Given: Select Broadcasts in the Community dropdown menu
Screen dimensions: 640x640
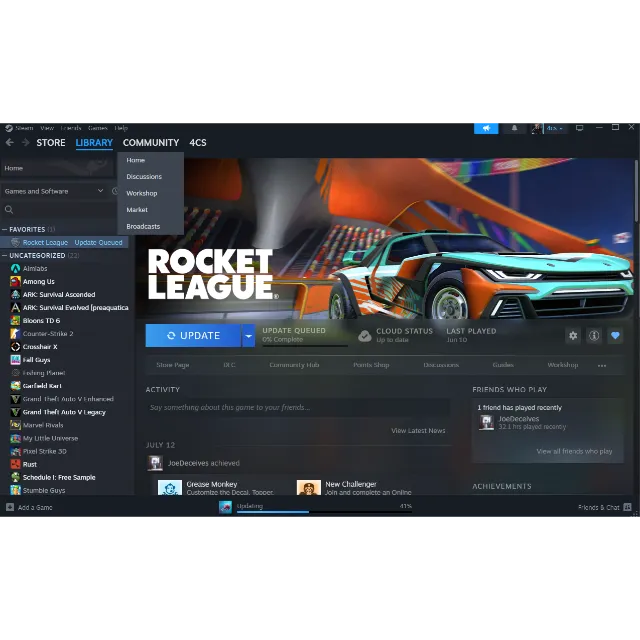Looking at the screenshot, I should point(143,227).
